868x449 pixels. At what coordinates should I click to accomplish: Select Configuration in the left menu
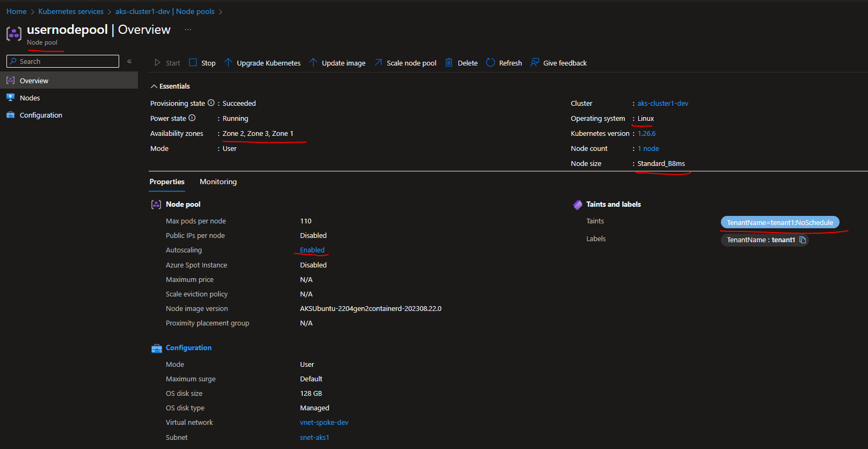[x=69, y=115]
